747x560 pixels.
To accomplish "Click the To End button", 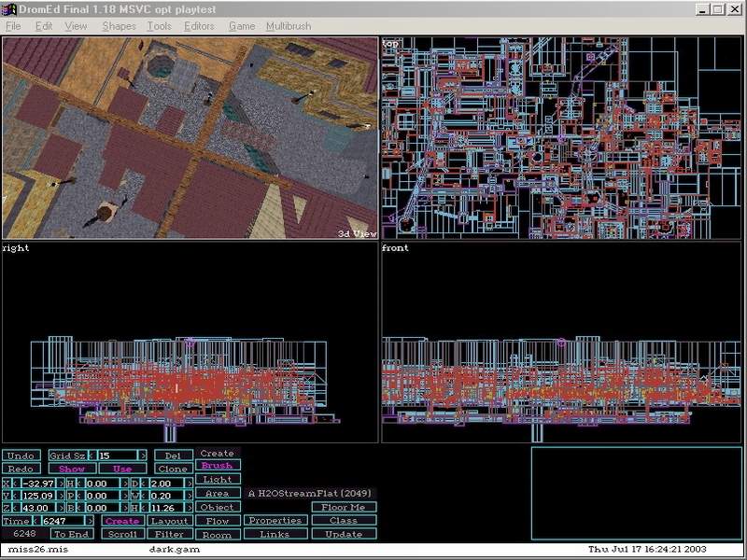I will tap(72, 534).
